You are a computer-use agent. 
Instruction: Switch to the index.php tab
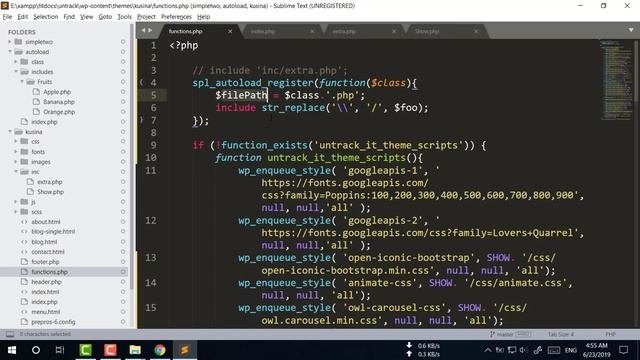click(262, 31)
